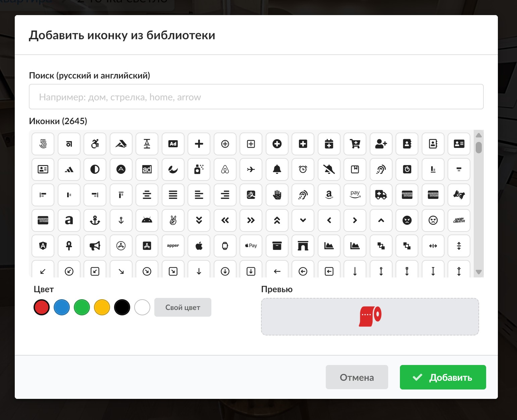This screenshot has width=517, height=420.
Task: Select the shopping cart plus icon
Action: (x=355, y=144)
